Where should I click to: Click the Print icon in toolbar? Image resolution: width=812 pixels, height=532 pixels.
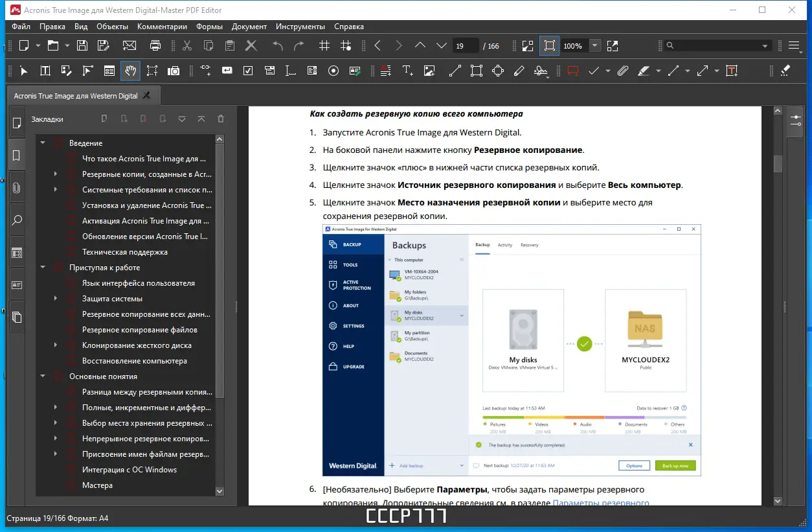155,45
